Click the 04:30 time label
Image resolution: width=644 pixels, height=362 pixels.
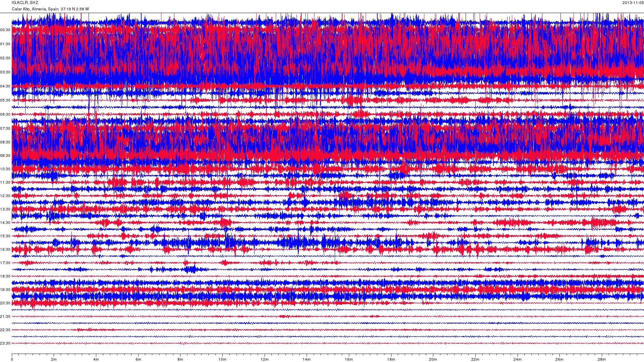pyautogui.click(x=5, y=86)
